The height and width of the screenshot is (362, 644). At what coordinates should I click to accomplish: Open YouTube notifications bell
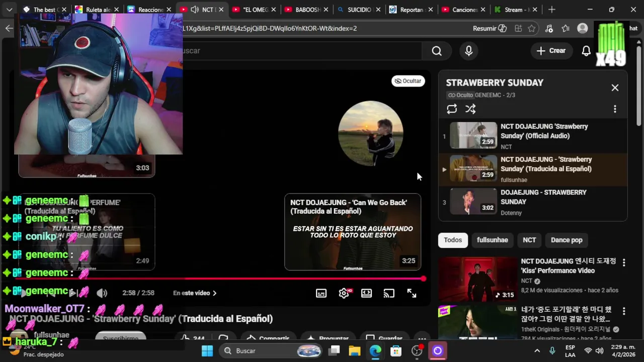(586, 51)
